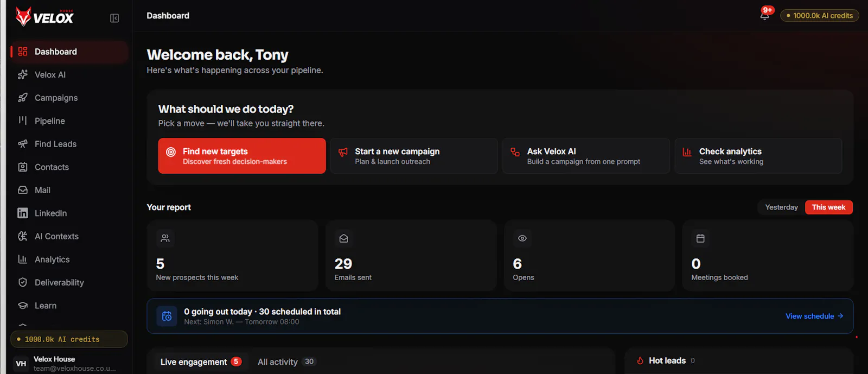This screenshot has width=868, height=374.
Task: Open the Velox House account entry
Action: pos(69,364)
